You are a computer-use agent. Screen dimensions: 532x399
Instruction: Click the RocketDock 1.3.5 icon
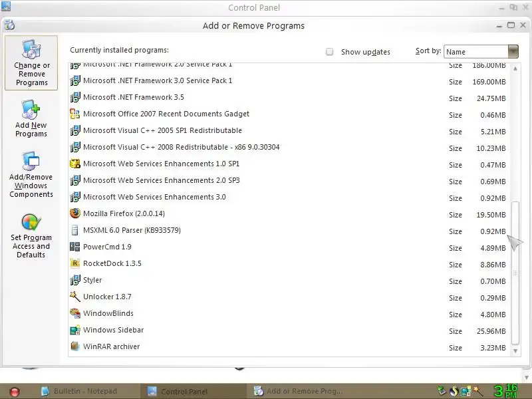75,263
